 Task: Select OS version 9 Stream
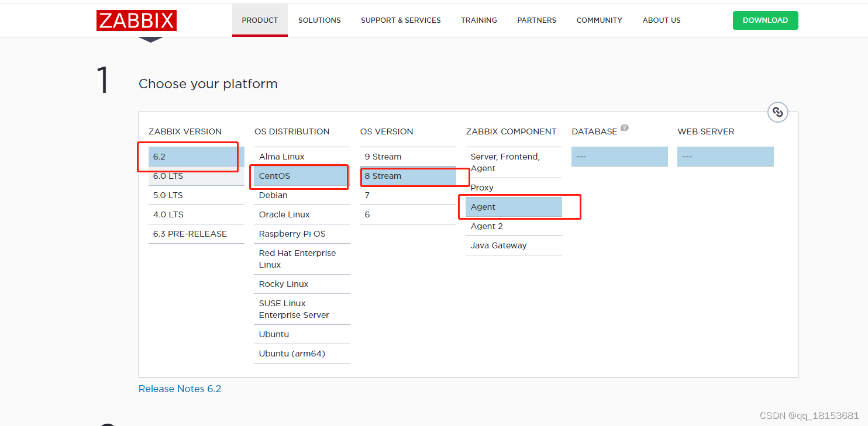408,157
